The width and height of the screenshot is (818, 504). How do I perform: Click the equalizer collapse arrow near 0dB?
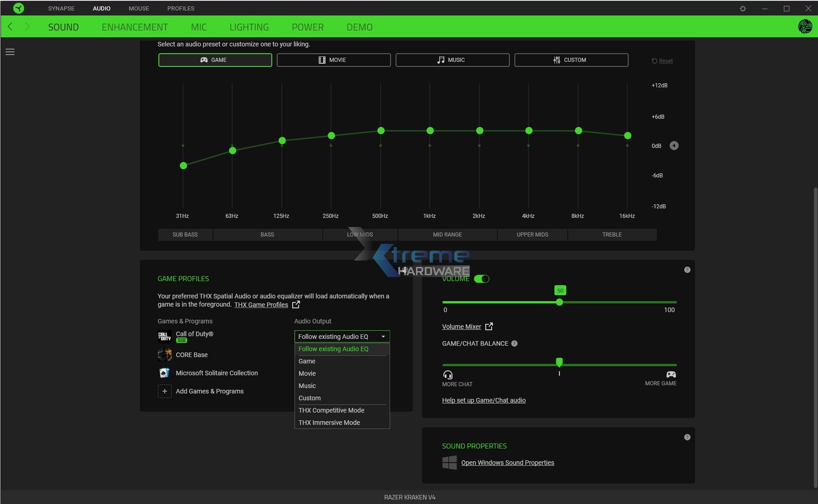[674, 146]
